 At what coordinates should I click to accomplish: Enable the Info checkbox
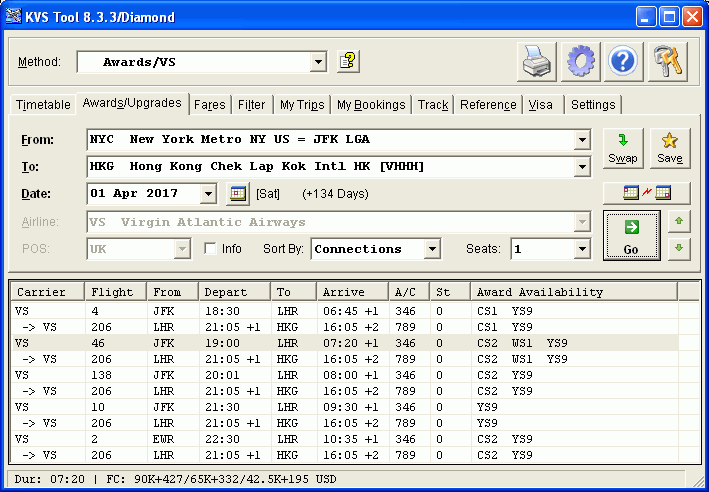coord(210,249)
